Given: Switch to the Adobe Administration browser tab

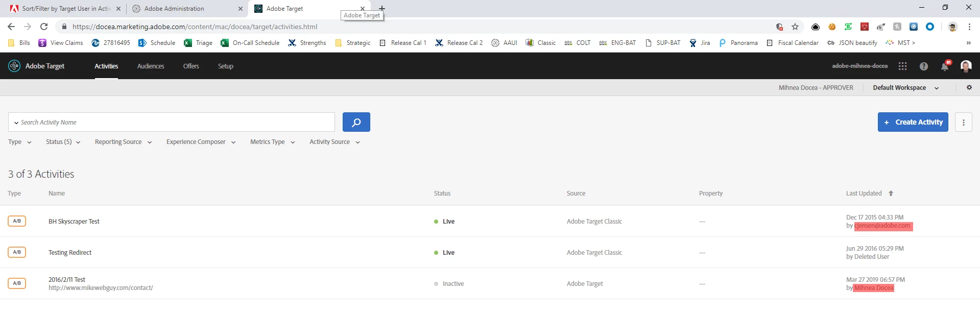Looking at the screenshot, I should 187,9.
